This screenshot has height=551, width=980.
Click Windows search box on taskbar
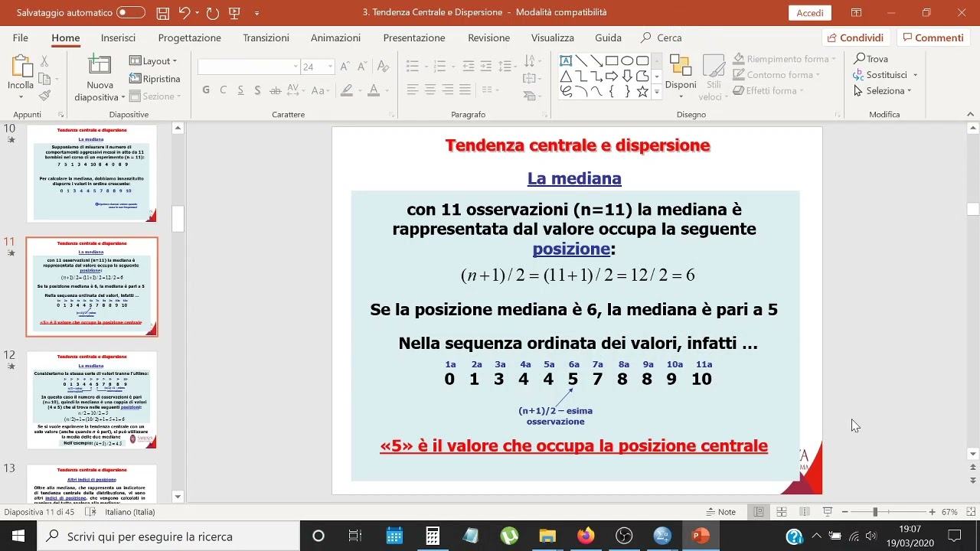[168, 536]
